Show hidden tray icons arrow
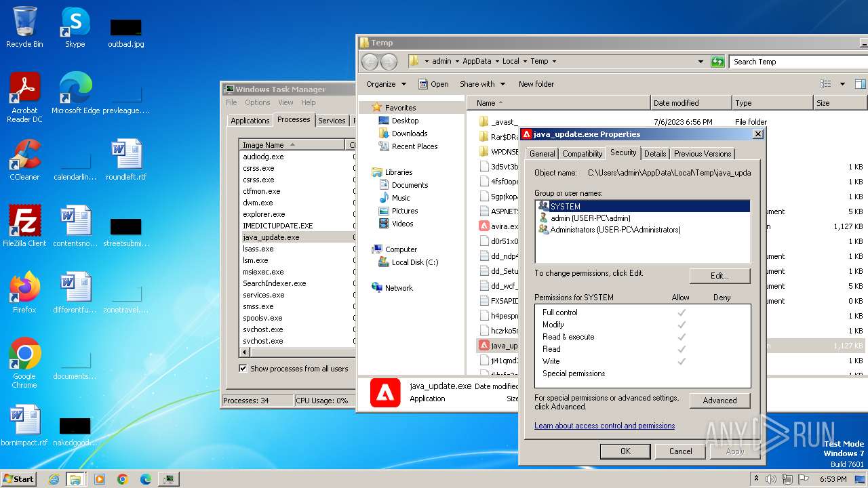 756,479
